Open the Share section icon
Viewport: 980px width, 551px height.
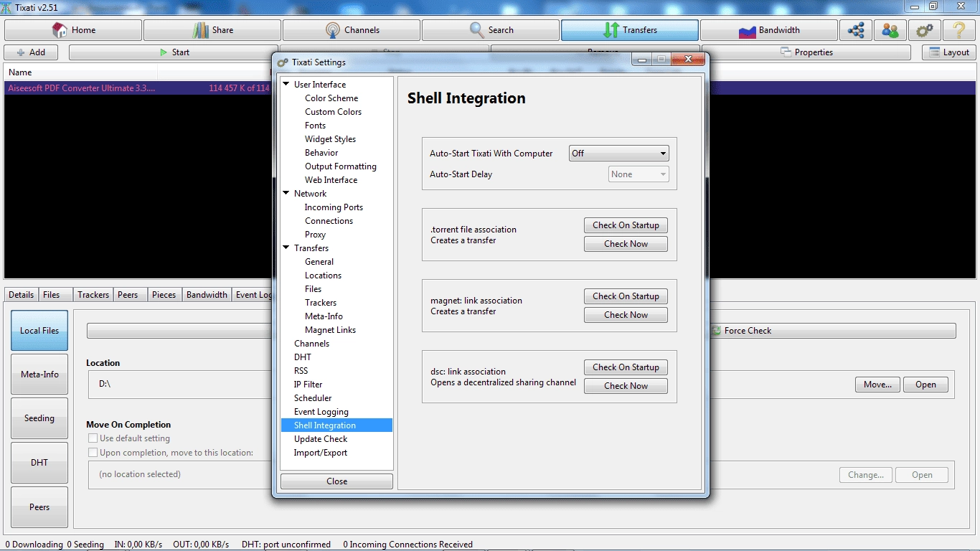coord(200,30)
